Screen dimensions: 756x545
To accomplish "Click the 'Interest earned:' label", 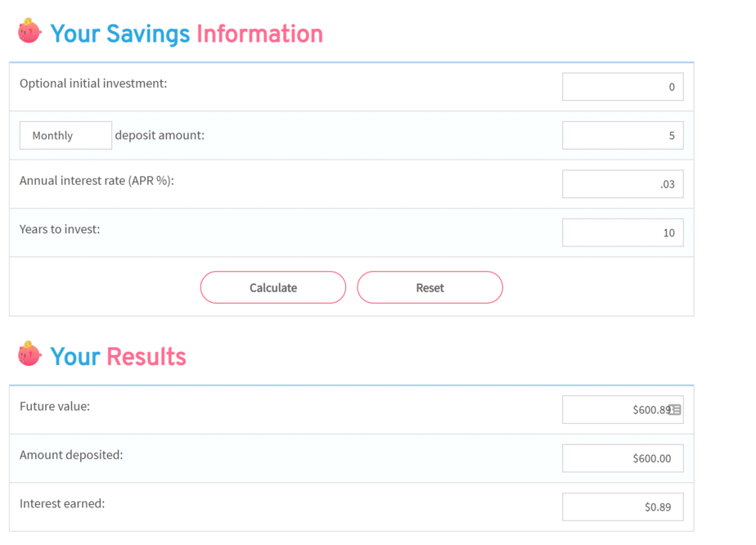I will [x=61, y=503].
